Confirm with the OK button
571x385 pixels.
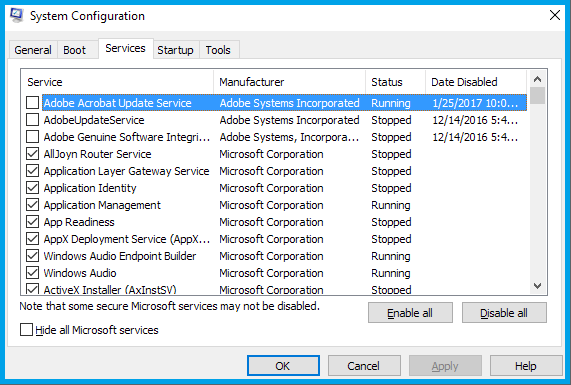tap(283, 366)
